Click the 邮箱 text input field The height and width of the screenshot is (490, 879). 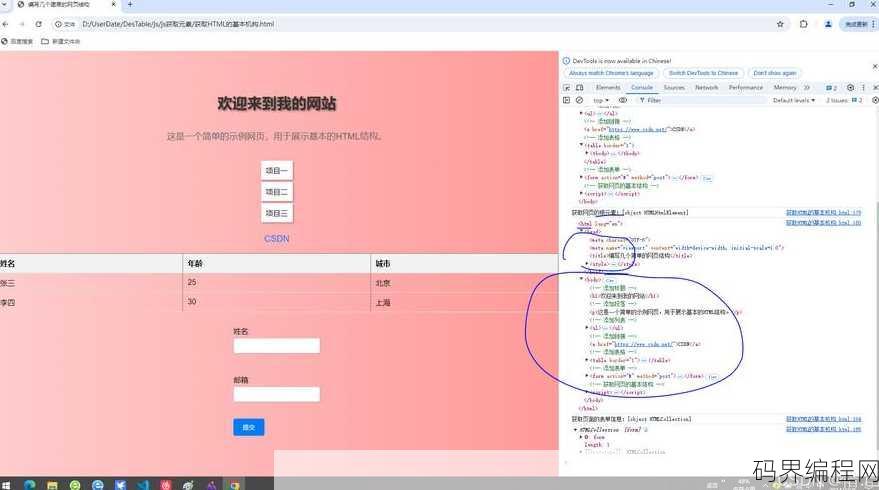(276, 394)
